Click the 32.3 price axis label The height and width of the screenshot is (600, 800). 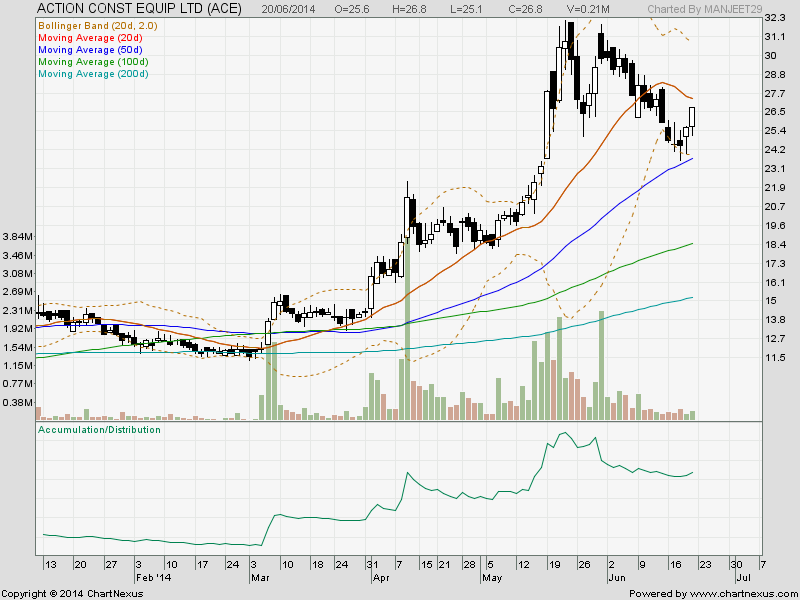click(x=774, y=18)
